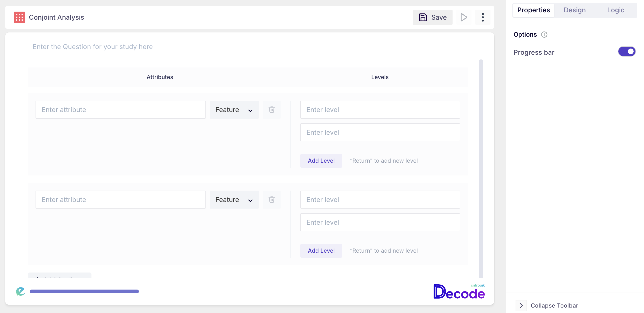This screenshot has height=313, width=644.
Task: Open the first attribute's Feature dropdown
Action: (x=234, y=110)
